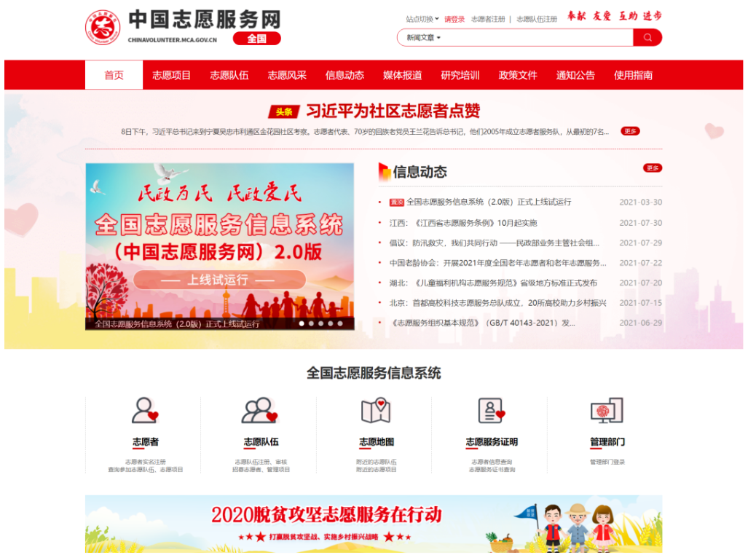Viewport: 756px width, 555px height.
Task: Select the third carousel dot
Action: [x=320, y=323]
